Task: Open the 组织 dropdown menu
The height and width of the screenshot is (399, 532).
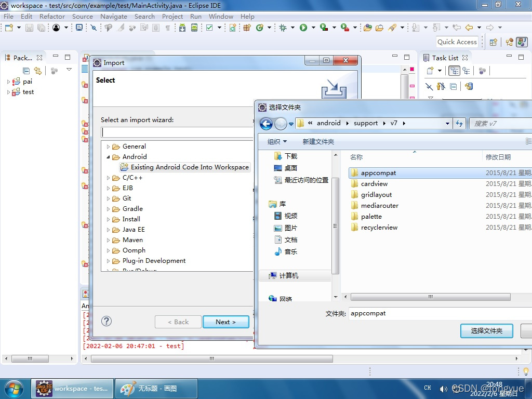Action: pos(277,141)
